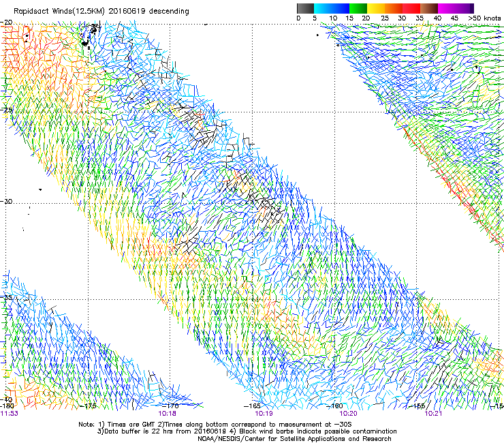Click the brown 35-40 knots legend swatch
504x443 pixels.
pos(429,8)
